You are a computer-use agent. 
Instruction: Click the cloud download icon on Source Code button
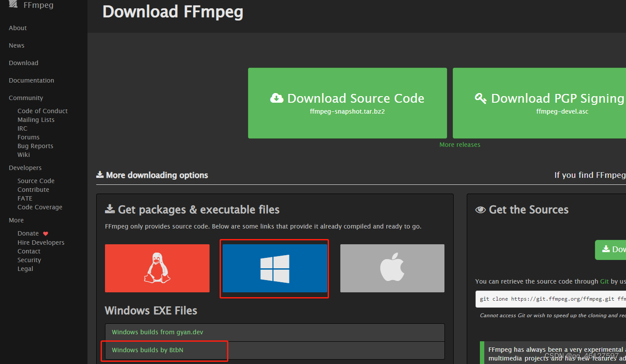276,98
